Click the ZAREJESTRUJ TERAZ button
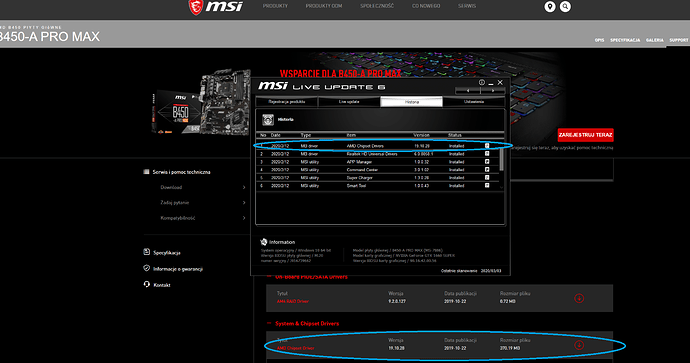This screenshot has height=363, width=690. pyautogui.click(x=585, y=135)
